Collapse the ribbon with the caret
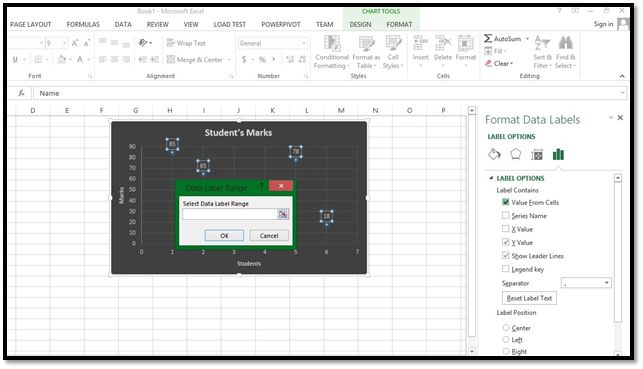The image size is (643, 369). tap(622, 76)
